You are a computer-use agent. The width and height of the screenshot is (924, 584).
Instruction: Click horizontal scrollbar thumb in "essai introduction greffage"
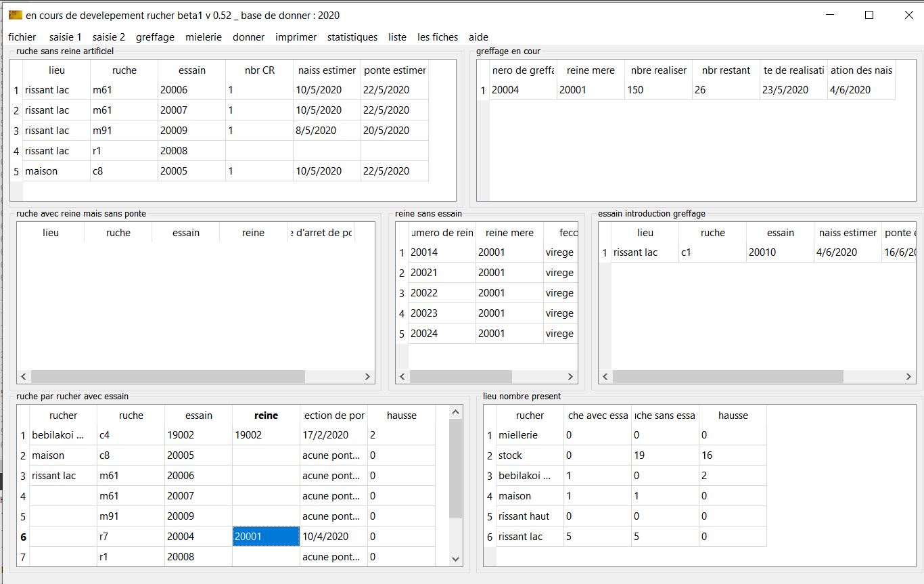tap(728, 377)
